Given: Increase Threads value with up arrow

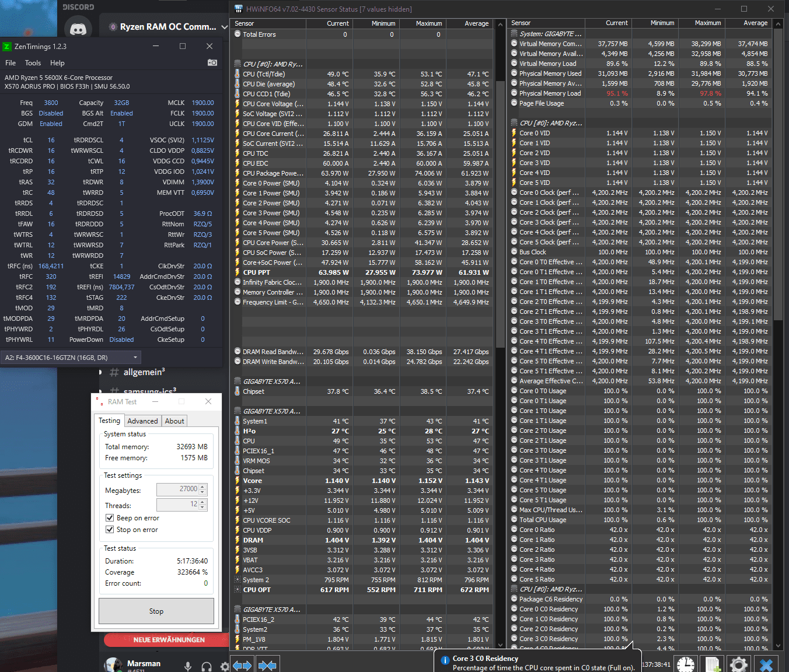Looking at the screenshot, I should [x=203, y=502].
